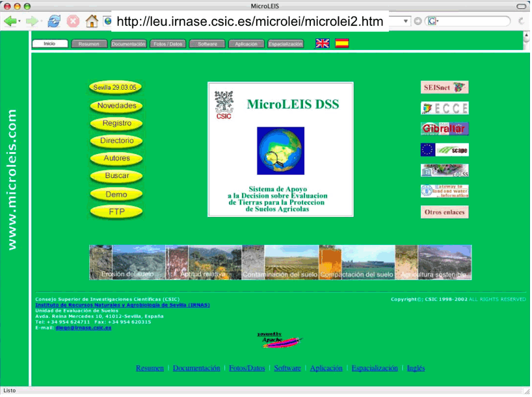Open the SEISnet banner link
532x397 pixels.
click(444, 87)
